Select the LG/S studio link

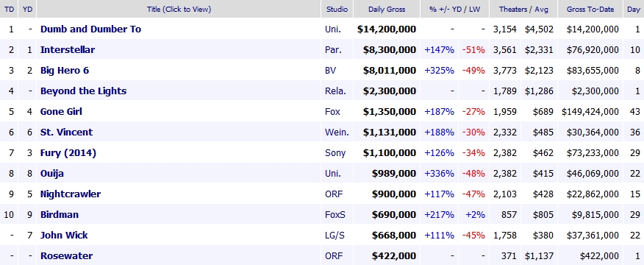click(x=334, y=235)
